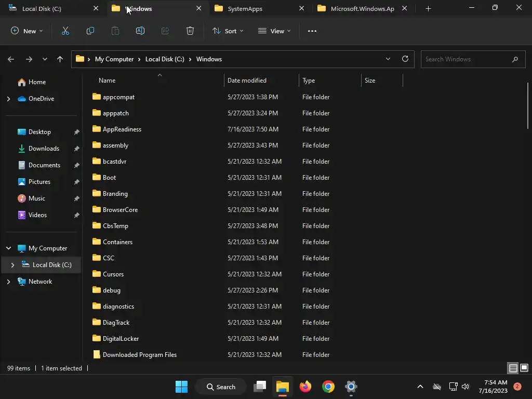Open Settings gear on taskbar

point(351,387)
